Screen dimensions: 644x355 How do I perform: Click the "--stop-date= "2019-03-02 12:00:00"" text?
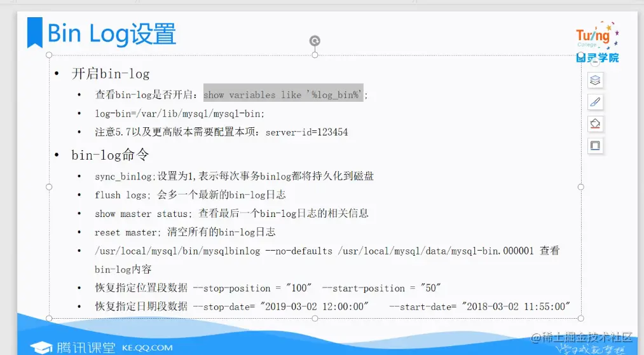point(280,307)
